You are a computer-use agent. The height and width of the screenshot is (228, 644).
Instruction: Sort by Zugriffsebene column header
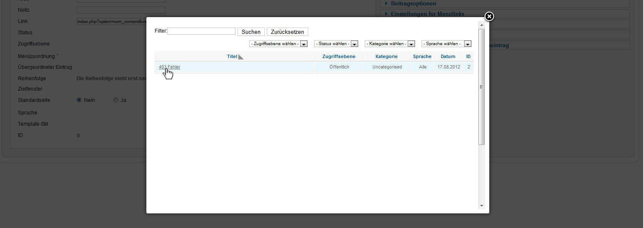[x=339, y=56]
